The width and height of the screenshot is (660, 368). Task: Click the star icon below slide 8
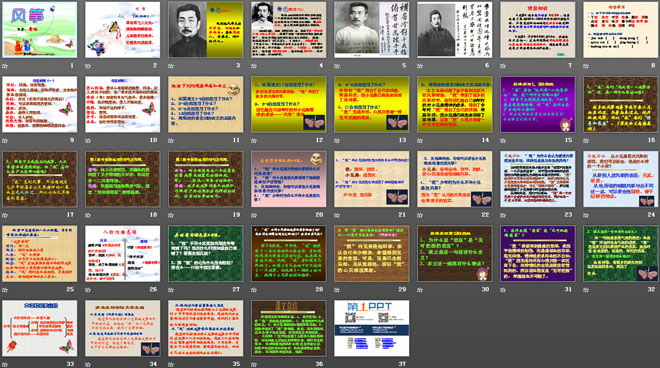point(586,66)
